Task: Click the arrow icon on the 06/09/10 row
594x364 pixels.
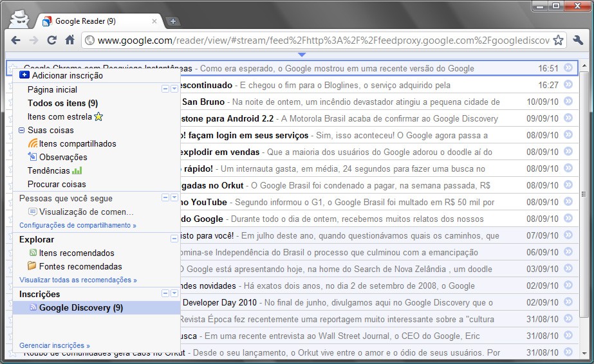Action: pyautogui.click(x=568, y=251)
